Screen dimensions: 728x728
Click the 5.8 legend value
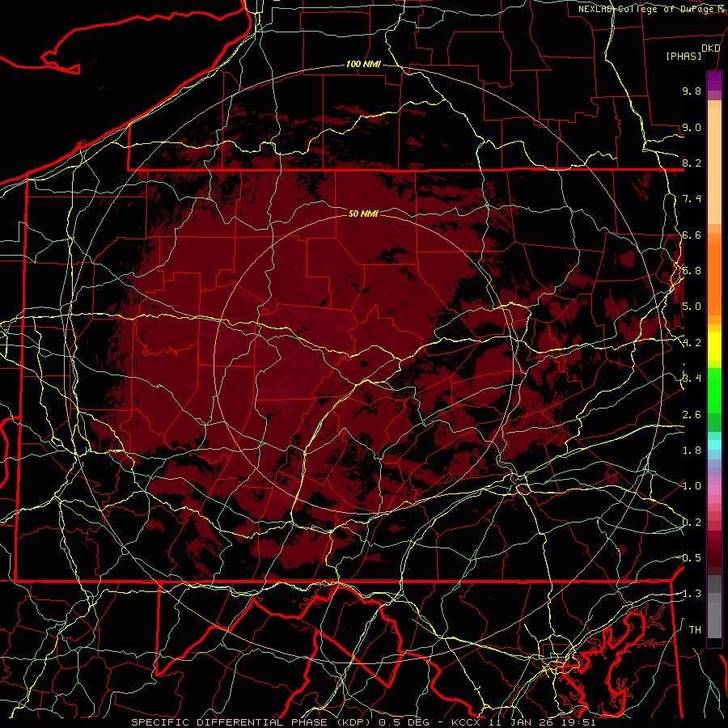tap(692, 271)
